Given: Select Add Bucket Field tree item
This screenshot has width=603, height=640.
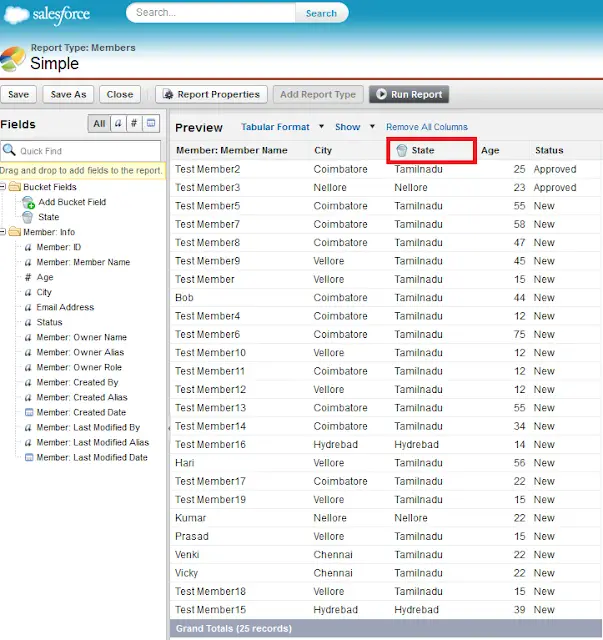Looking at the screenshot, I should pos(72,202).
